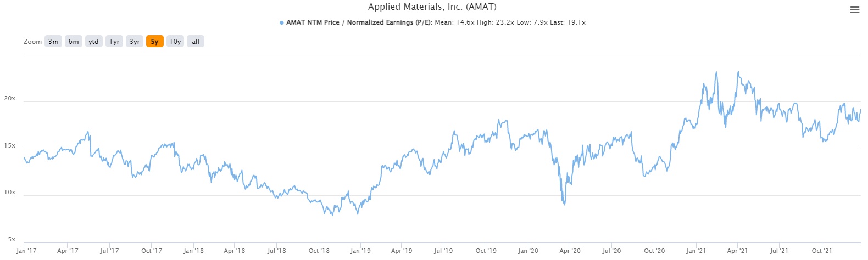The image size is (868, 260).
Task: Set zoom range to 3m
Action: 53,42
